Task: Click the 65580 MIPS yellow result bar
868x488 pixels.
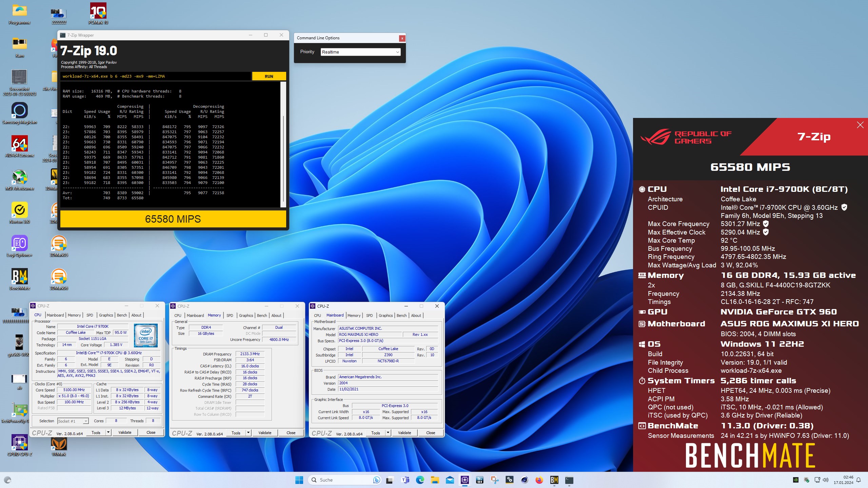Action: click(x=173, y=219)
